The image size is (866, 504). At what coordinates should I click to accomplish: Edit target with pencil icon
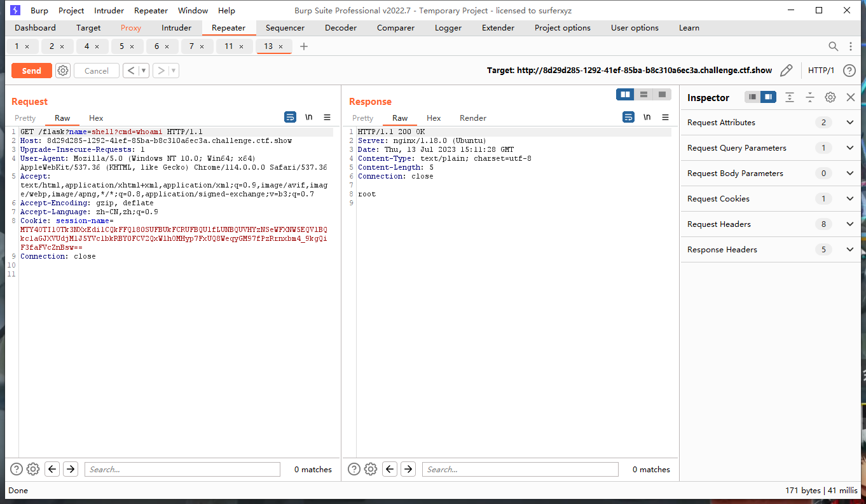pyautogui.click(x=787, y=71)
